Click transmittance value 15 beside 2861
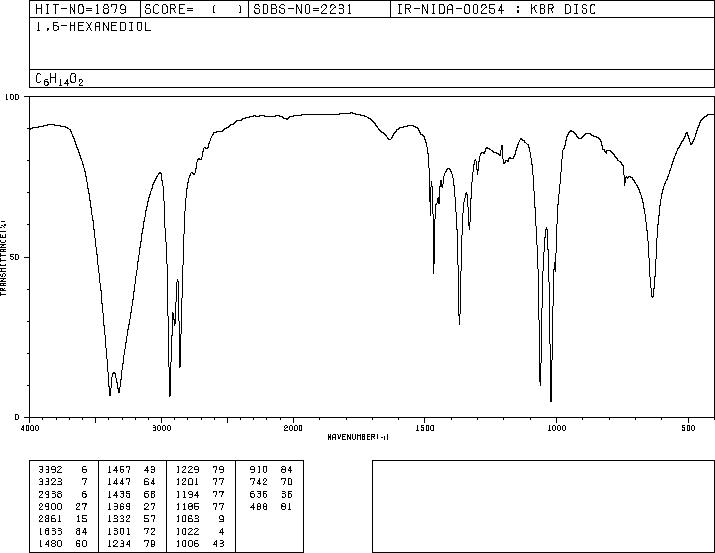Image resolution: width=715 pixels, height=553 pixels. (x=82, y=519)
